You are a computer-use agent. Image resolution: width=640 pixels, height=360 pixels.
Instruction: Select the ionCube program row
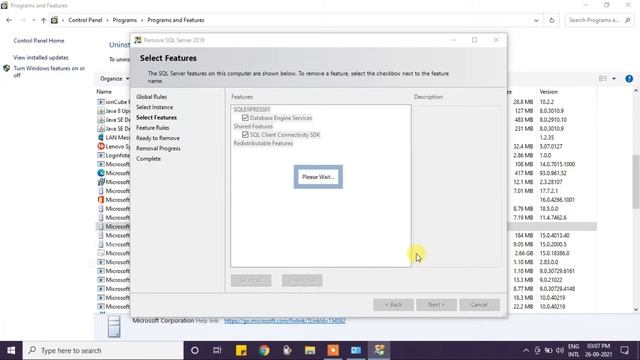point(113,102)
